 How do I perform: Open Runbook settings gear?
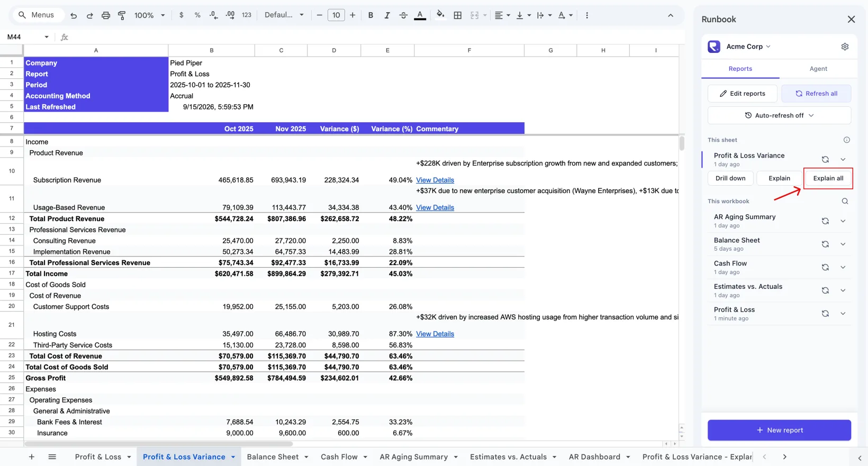(x=845, y=47)
